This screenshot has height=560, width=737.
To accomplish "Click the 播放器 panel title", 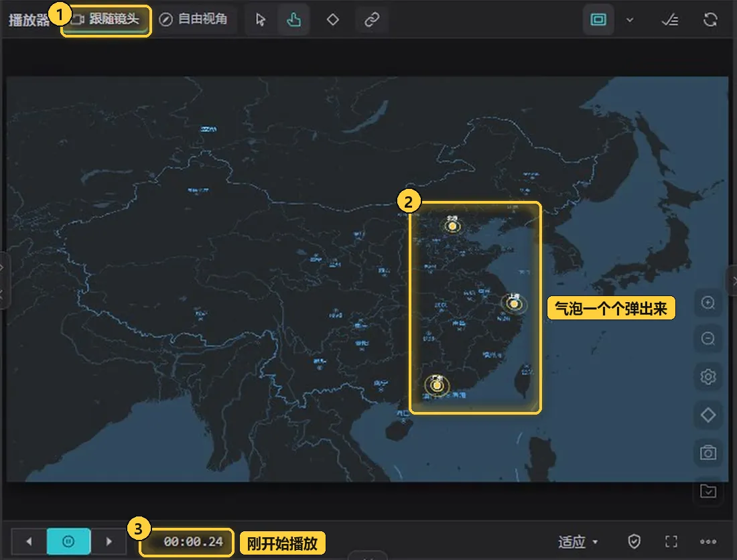I will tap(29, 20).
